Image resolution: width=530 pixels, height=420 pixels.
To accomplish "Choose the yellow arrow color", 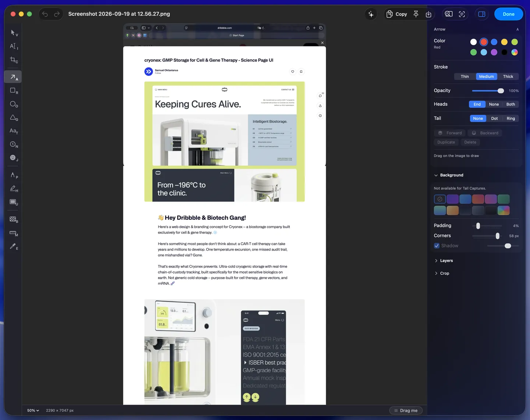I will tap(505, 42).
